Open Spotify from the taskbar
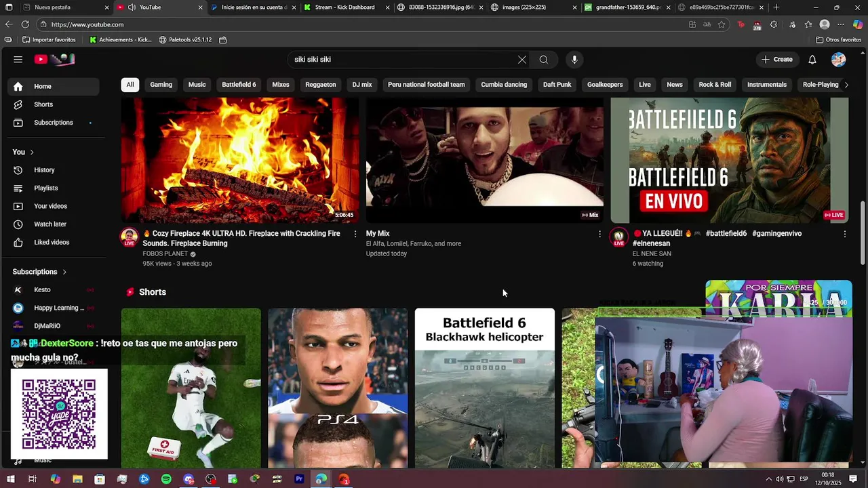This screenshot has height=488, width=868. [x=166, y=479]
